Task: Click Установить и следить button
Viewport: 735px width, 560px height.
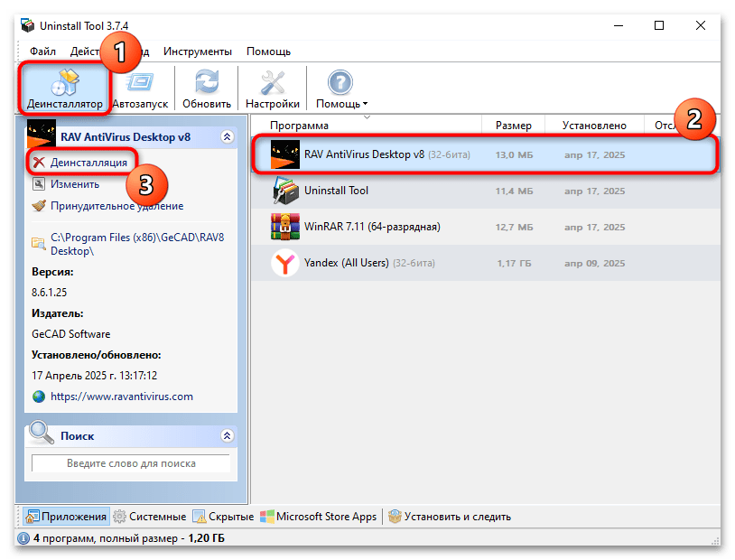Action: [450, 517]
